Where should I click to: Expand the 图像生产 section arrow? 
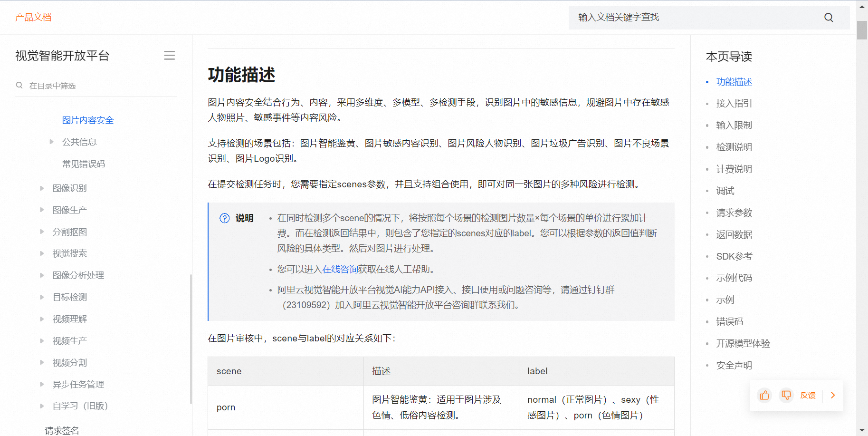(x=42, y=210)
